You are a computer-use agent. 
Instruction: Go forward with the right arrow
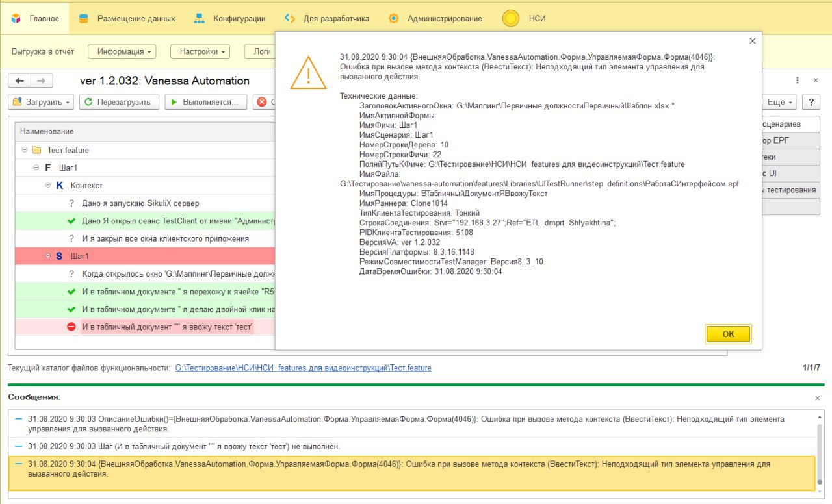(42, 81)
